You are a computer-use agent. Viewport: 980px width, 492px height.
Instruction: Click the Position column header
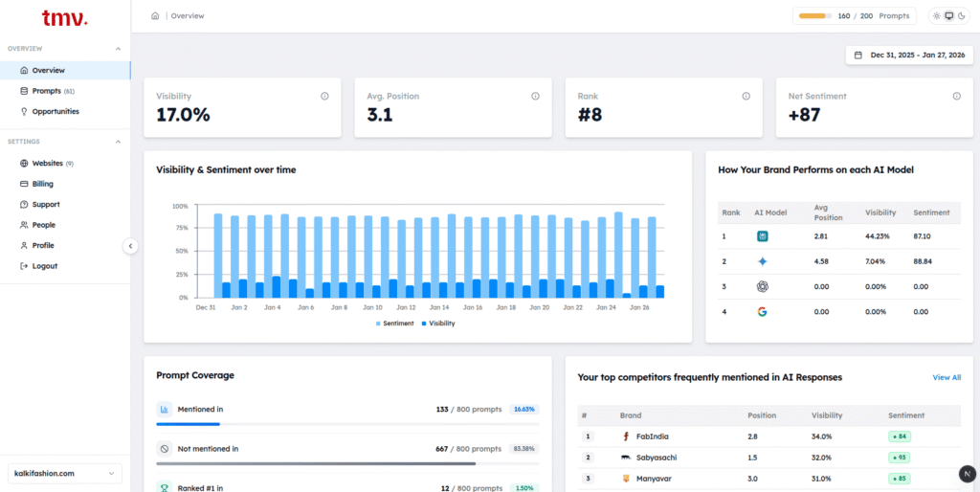762,415
